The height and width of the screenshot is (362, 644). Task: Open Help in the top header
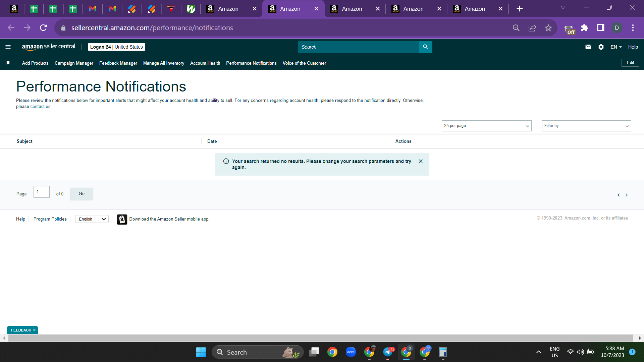(x=633, y=47)
